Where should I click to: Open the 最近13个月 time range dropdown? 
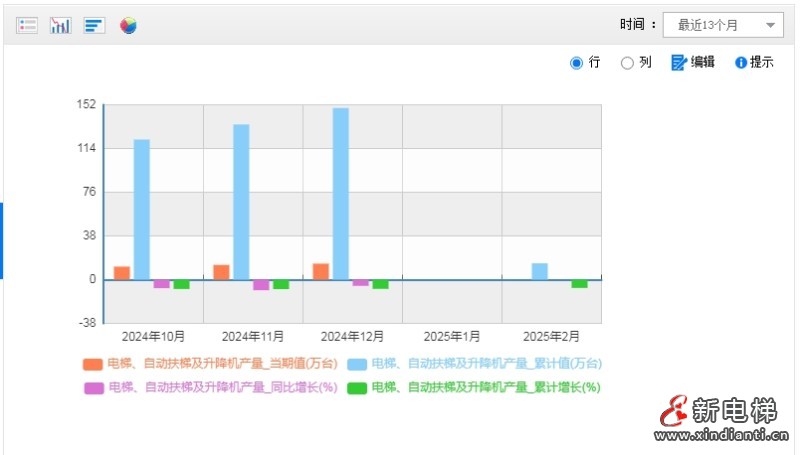tap(714, 25)
